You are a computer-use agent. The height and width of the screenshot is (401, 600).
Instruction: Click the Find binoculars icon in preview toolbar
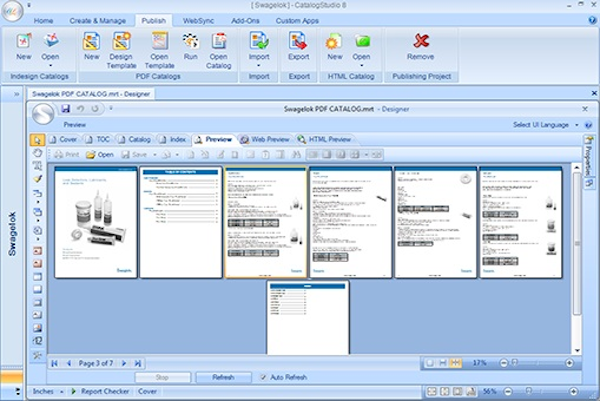pyautogui.click(x=296, y=155)
